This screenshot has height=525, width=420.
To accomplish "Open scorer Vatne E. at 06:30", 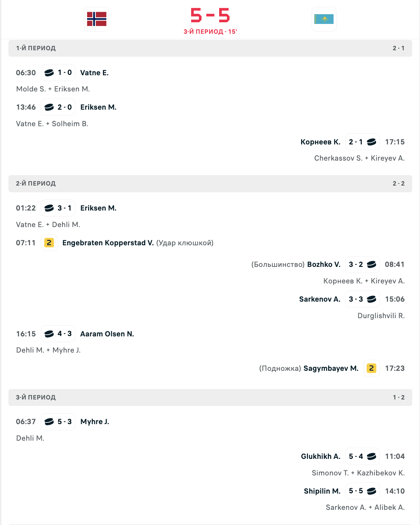I will click(x=94, y=73).
